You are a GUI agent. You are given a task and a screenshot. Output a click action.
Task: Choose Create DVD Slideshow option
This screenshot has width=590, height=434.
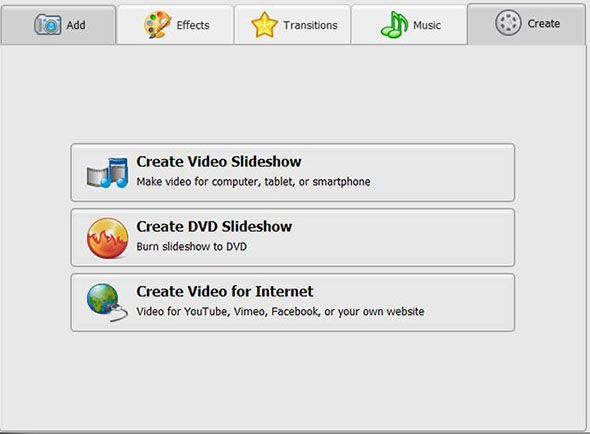click(293, 238)
